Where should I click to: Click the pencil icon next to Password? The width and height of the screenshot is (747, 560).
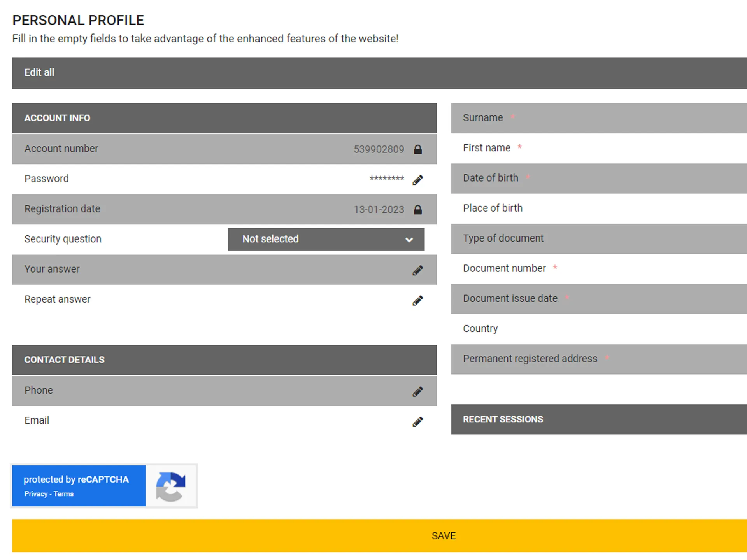[417, 180]
